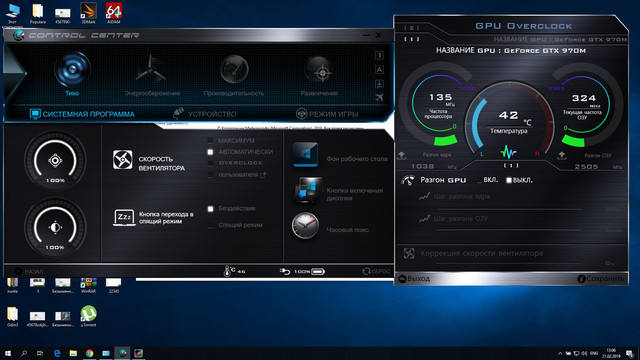Click Разгон ОЗУ memory overclock upload icon
Screen dimensions: 640x360
pyautogui.click(x=562, y=156)
